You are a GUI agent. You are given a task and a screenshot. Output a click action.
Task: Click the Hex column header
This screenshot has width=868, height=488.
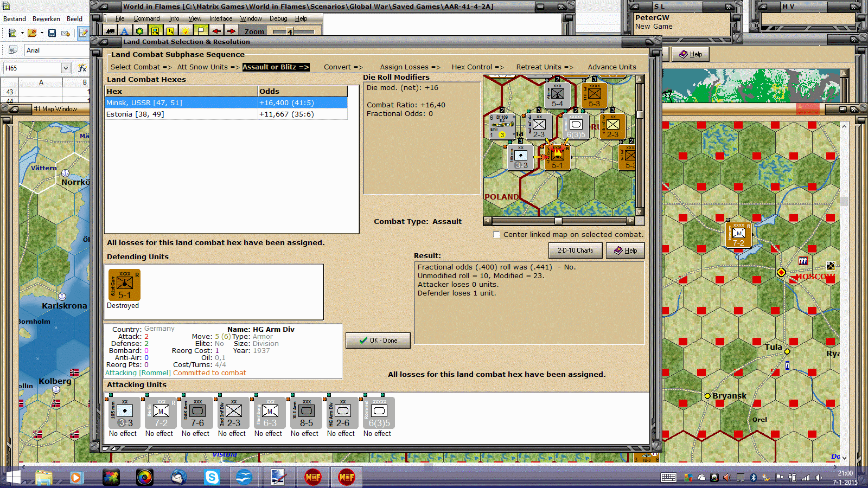coord(182,91)
